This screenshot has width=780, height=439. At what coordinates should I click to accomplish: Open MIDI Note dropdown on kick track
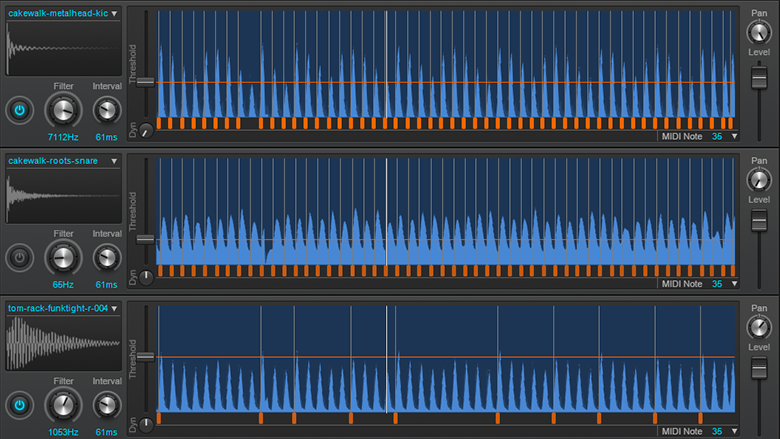click(x=734, y=136)
